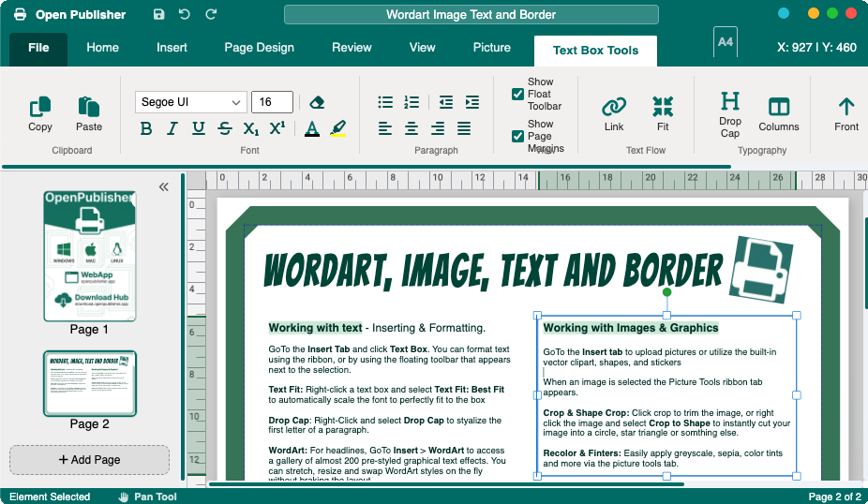
Task: Undo the last action
Action: tap(185, 14)
